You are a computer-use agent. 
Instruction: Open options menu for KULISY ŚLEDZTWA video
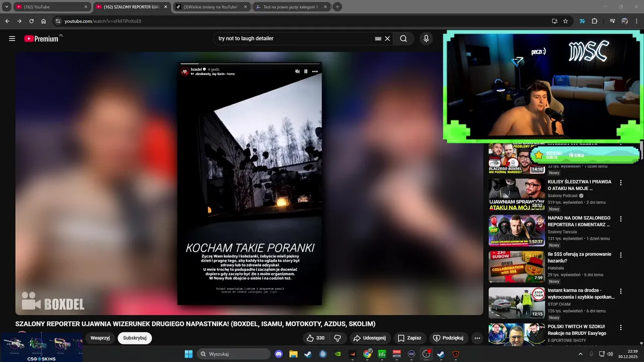(620, 183)
